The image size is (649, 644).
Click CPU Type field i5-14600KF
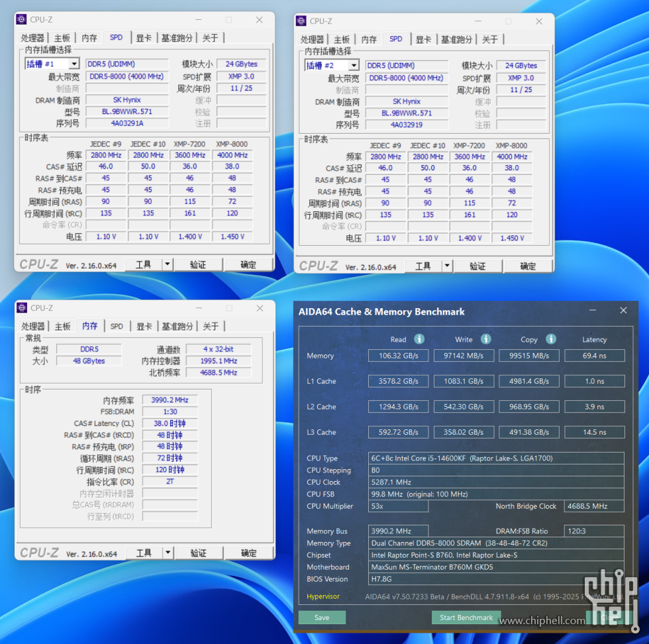(x=496, y=458)
